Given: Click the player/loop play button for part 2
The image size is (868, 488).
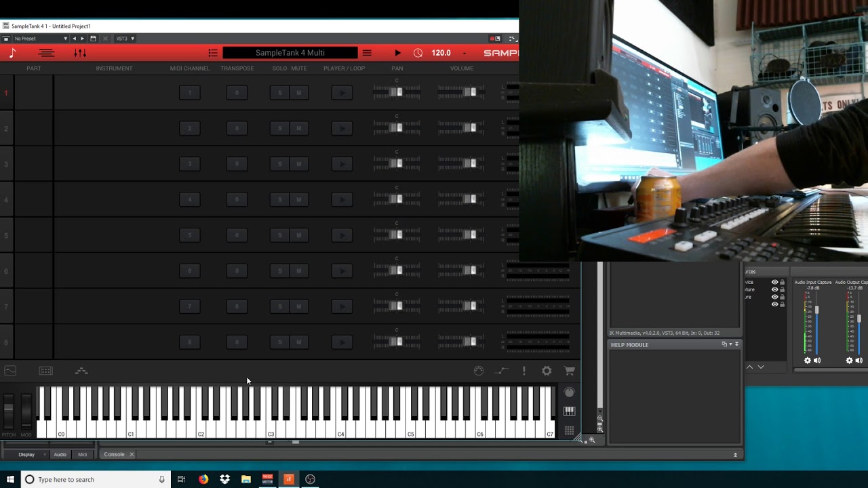Looking at the screenshot, I should (342, 128).
